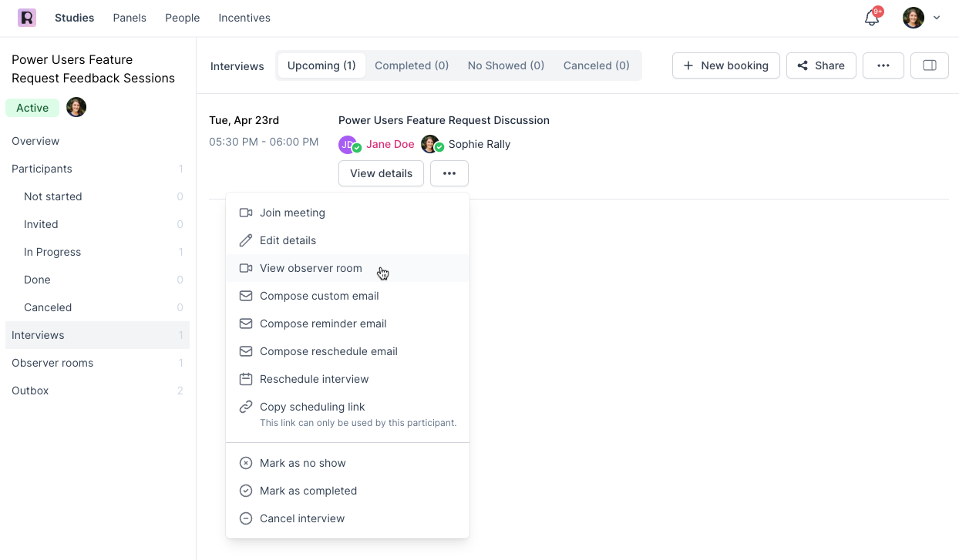
Task: Open Observer rooms in the sidebar
Action: (x=52, y=363)
